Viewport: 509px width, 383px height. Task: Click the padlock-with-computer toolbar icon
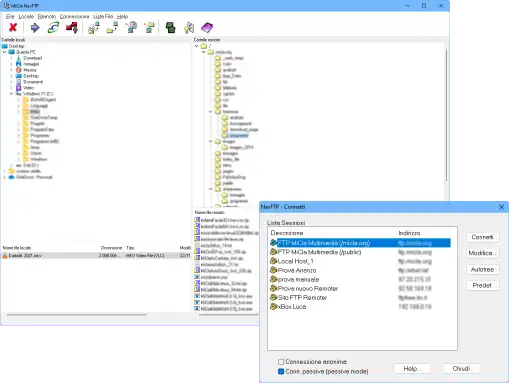(94, 28)
